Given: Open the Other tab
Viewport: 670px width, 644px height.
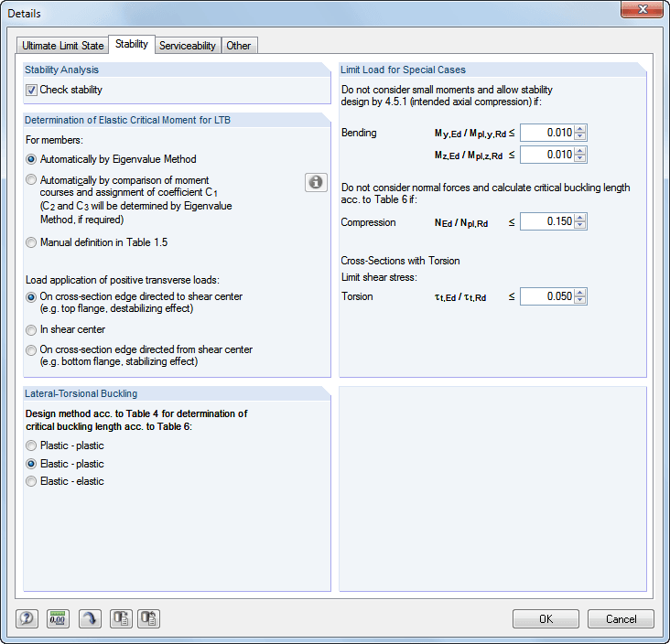Looking at the screenshot, I should coord(239,46).
